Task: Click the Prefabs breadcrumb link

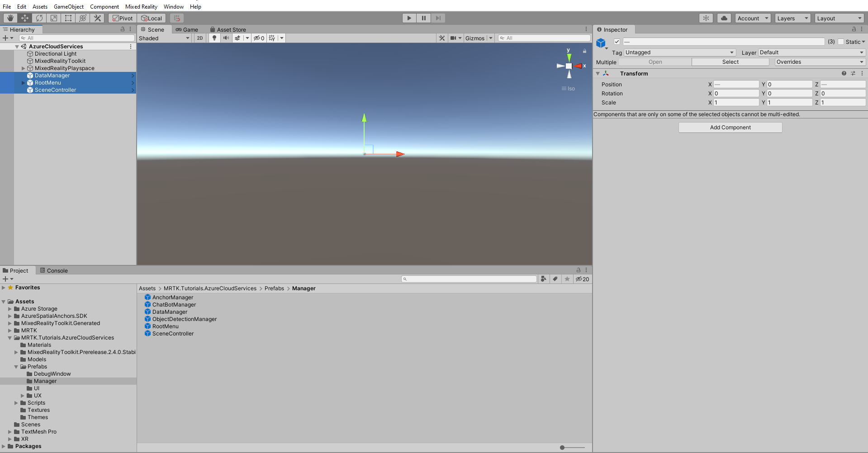Action: 274,288
